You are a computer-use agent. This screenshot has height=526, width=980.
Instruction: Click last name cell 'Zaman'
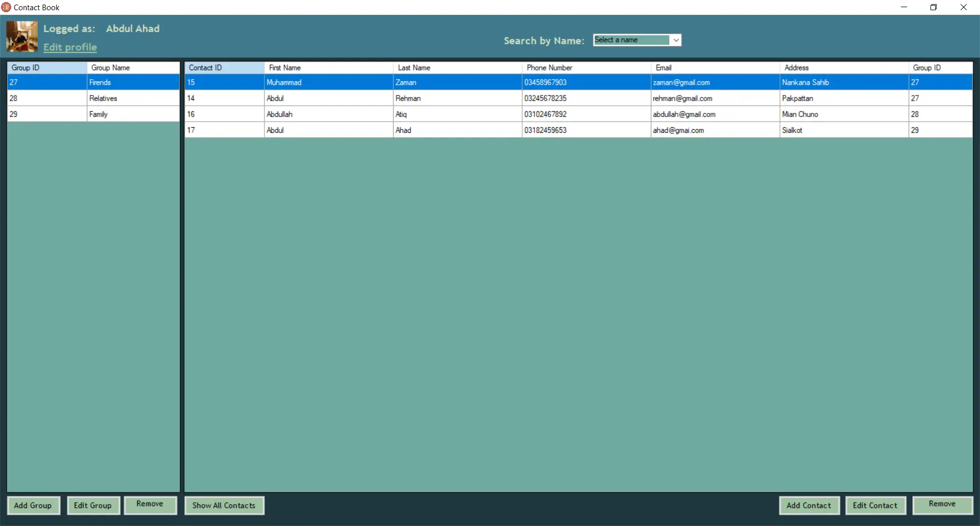pyautogui.click(x=458, y=82)
